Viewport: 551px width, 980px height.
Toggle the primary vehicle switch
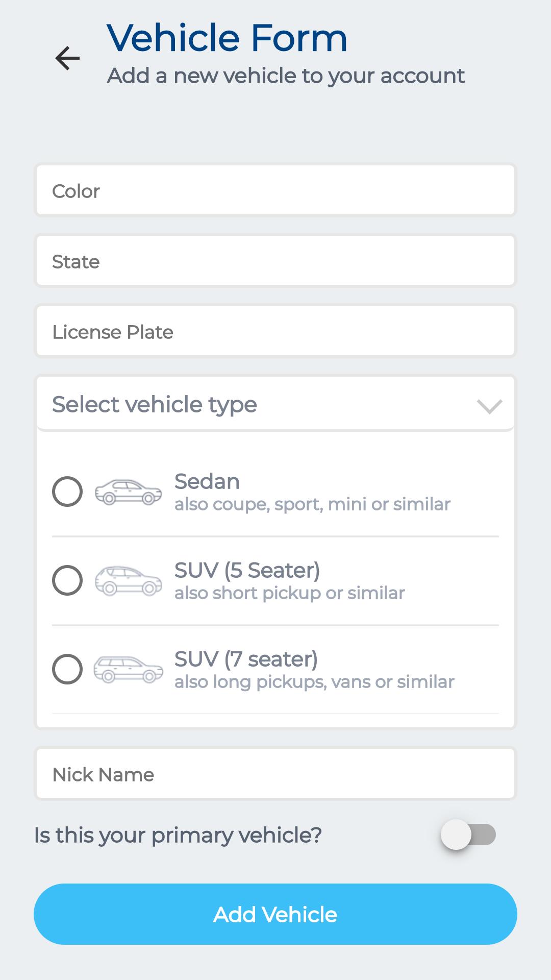click(x=468, y=835)
